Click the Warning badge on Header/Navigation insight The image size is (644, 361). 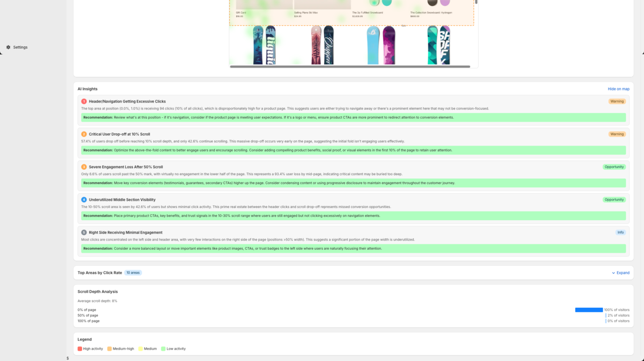[617, 101]
